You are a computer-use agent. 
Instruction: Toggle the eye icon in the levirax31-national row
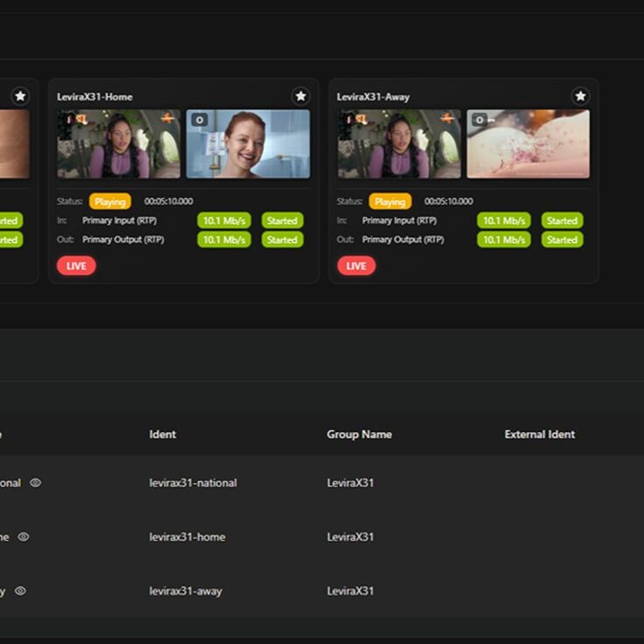(35, 483)
